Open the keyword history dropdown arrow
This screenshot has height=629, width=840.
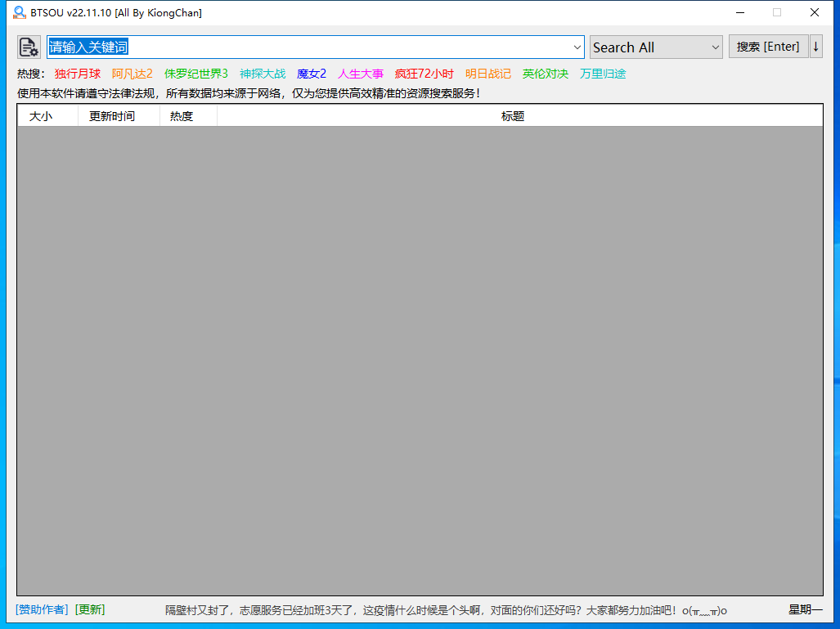pos(577,47)
